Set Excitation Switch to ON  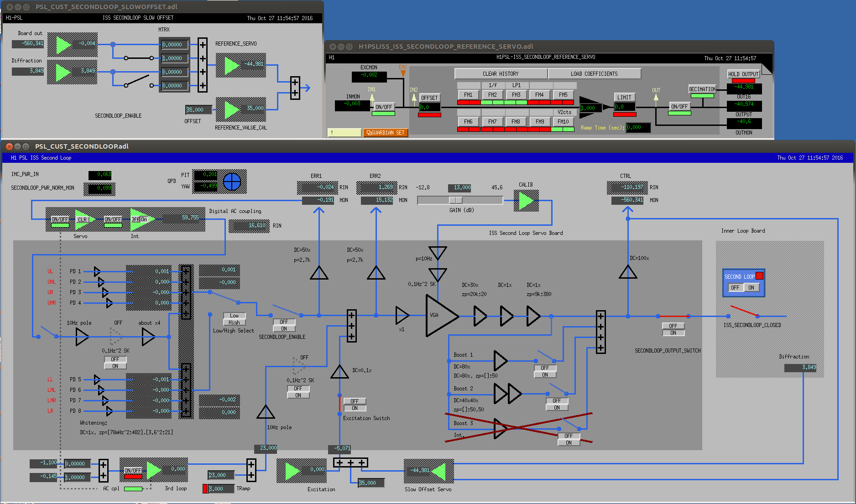[x=355, y=408]
